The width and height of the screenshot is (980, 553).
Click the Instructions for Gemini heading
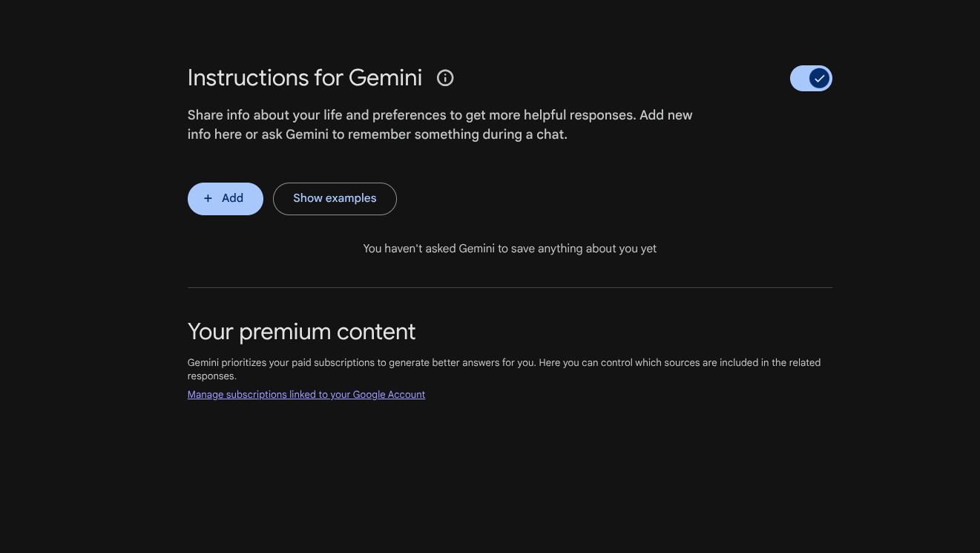point(304,78)
